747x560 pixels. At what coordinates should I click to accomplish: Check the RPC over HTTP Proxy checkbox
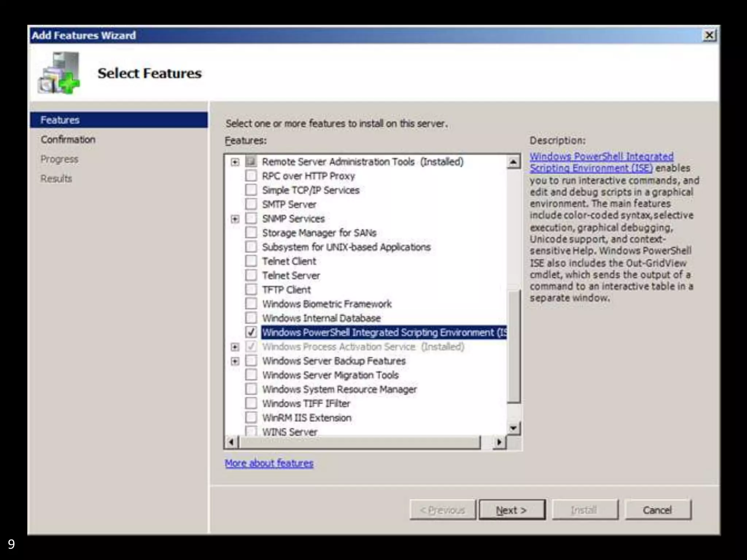[251, 176]
